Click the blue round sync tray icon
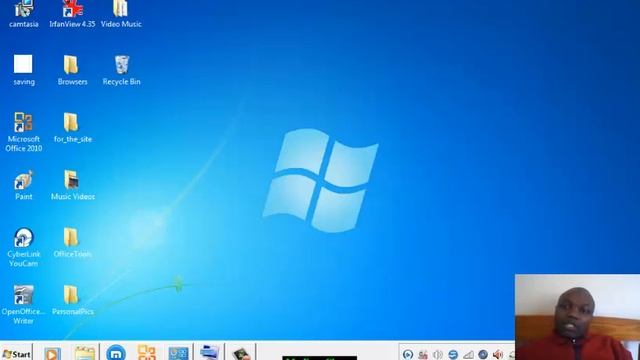The image size is (640, 360). click(x=453, y=354)
